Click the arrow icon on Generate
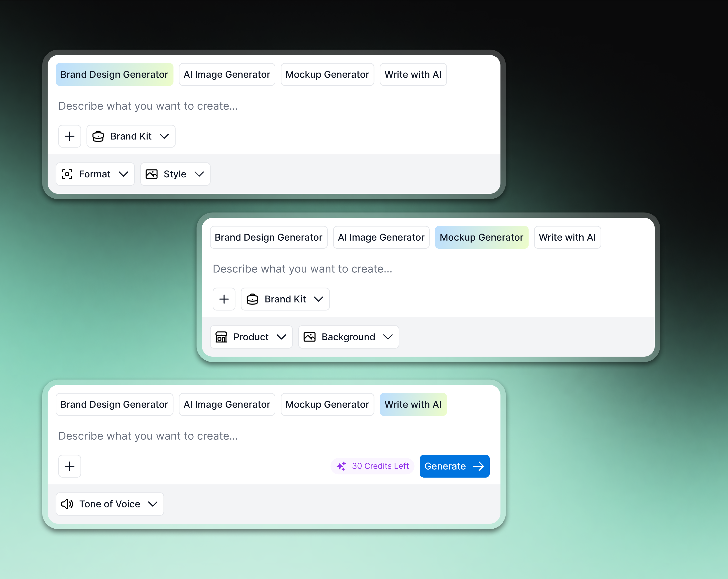This screenshot has width=728, height=579. click(x=478, y=466)
